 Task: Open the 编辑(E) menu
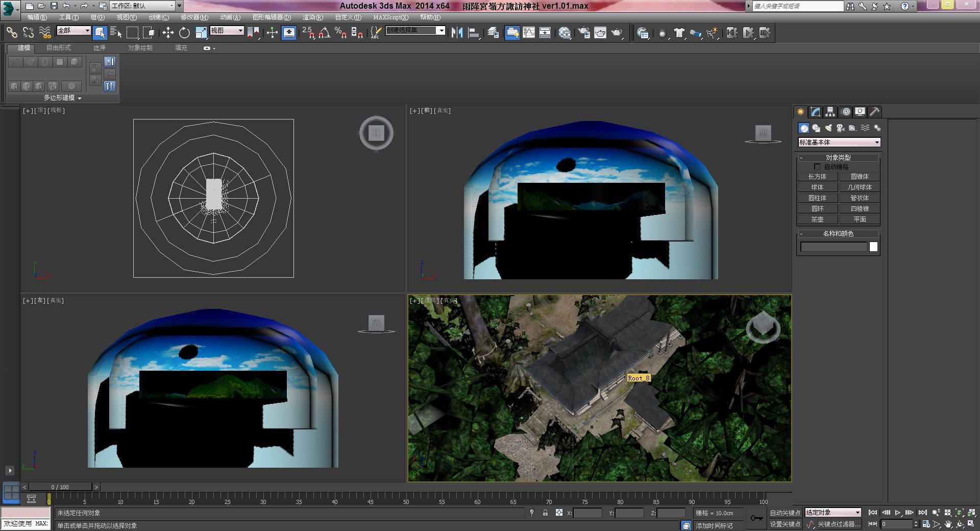37,17
